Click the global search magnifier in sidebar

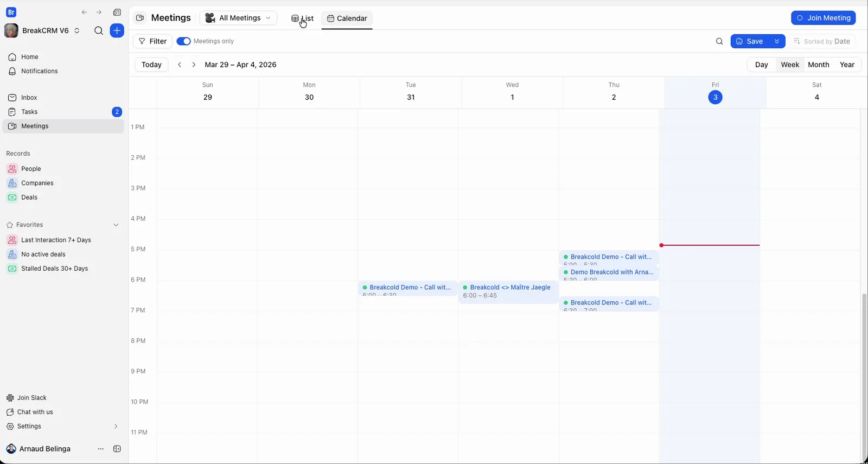click(99, 30)
